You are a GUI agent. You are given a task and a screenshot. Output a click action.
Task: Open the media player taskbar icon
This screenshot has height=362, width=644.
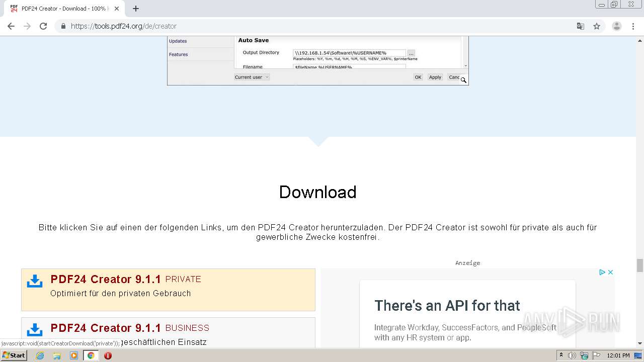tap(74, 355)
